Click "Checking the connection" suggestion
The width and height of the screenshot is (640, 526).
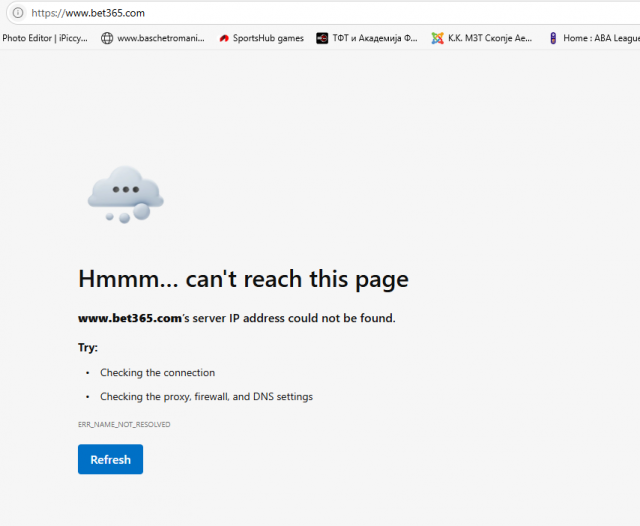[x=158, y=373]
